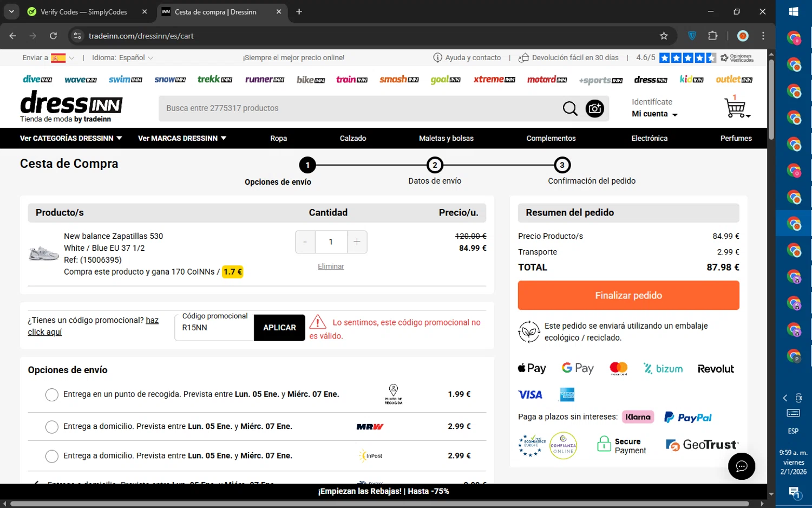Open the Ropa menu item
Viewport: 812px width, 508px height.
pyautogui.click(x=279, y=138)
